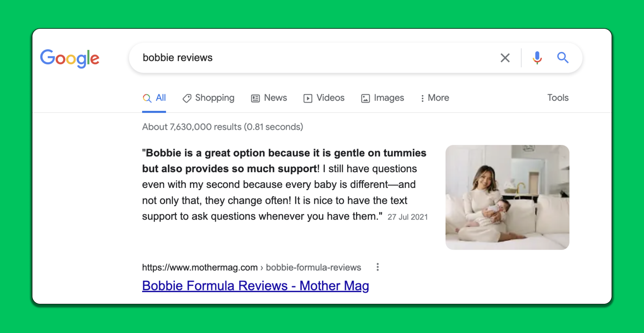
Task: Click the Images picture icon
Action: (x=365, y=98)
